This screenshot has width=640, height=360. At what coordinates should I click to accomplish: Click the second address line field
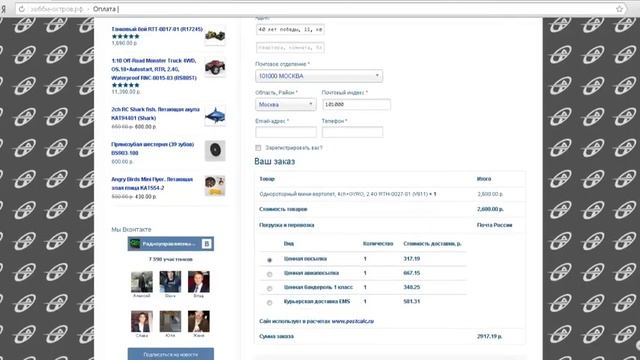[x=290, y=47]
